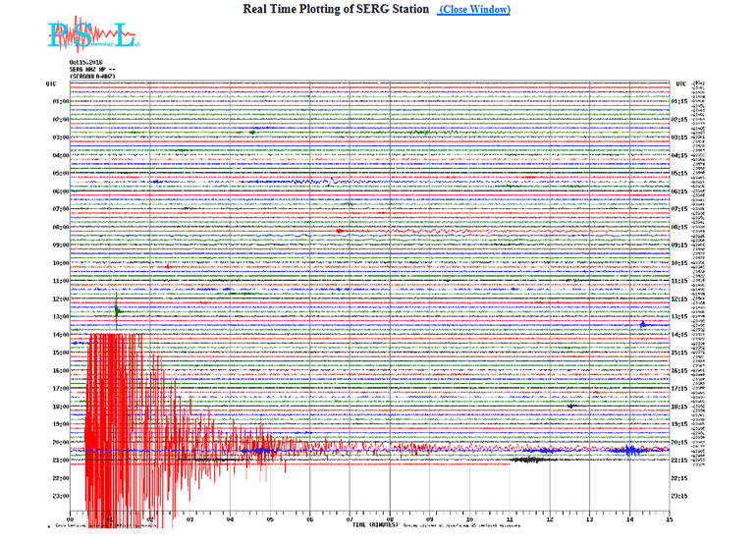Image resolution: width=756 pixels, height=544 pixels.
Task: Click the 01:15 label on right axis
Action: (x=678, y=101)
